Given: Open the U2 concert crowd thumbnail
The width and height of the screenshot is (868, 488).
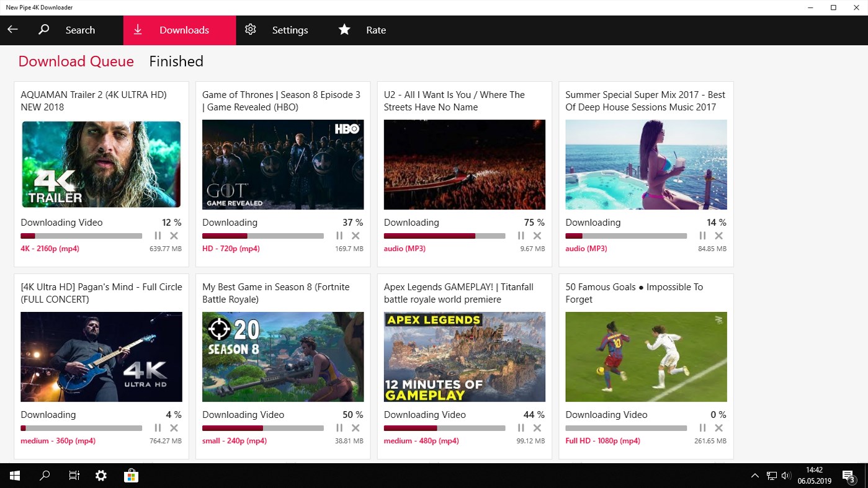Looking at the screenshot, I should click(x=465, y=164).
